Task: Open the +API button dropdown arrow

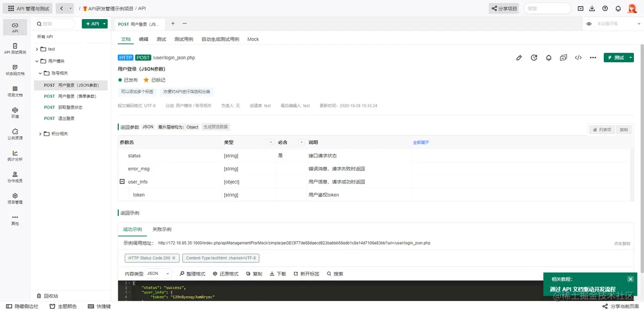Action: pos(104,24)
